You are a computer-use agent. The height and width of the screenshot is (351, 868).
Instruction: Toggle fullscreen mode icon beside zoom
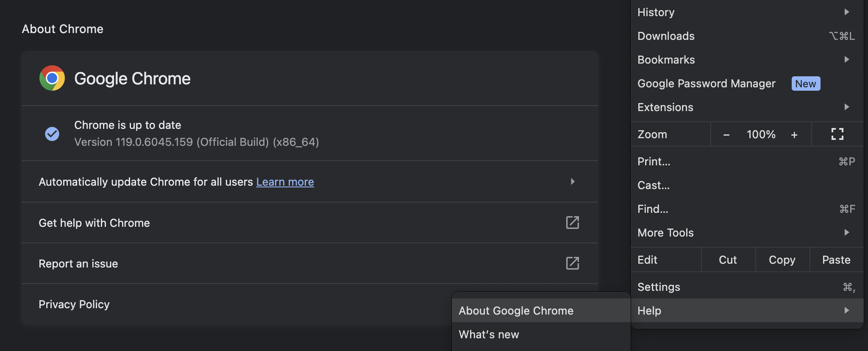837,134
